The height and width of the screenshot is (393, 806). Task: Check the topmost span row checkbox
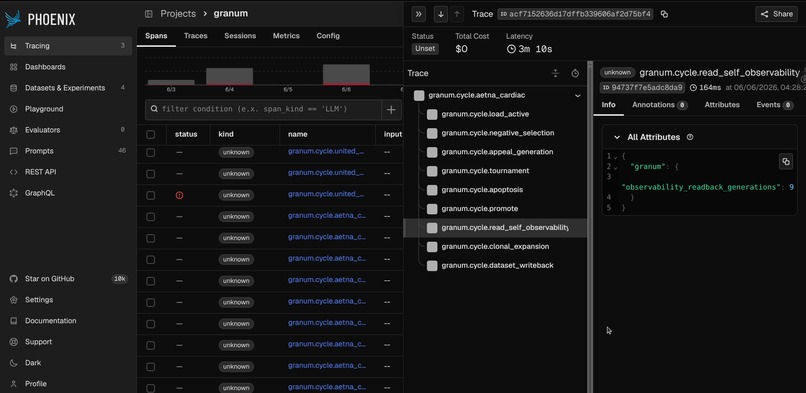pos(151,152)
